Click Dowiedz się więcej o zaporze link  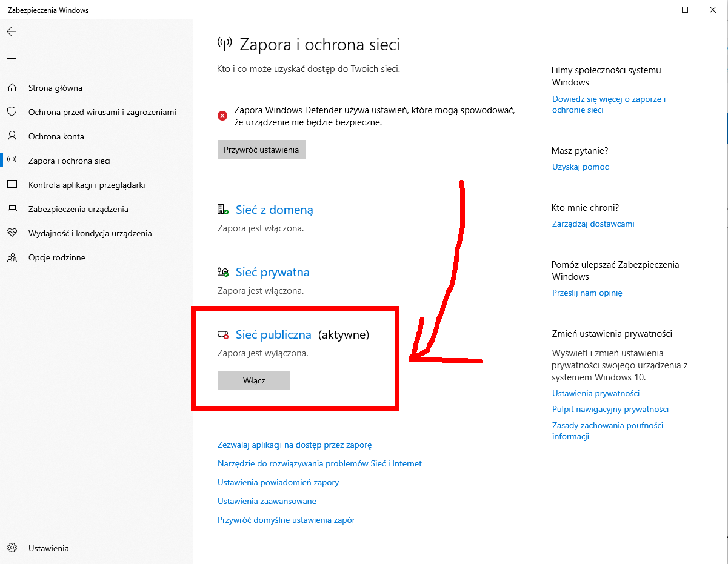point(609,104)
